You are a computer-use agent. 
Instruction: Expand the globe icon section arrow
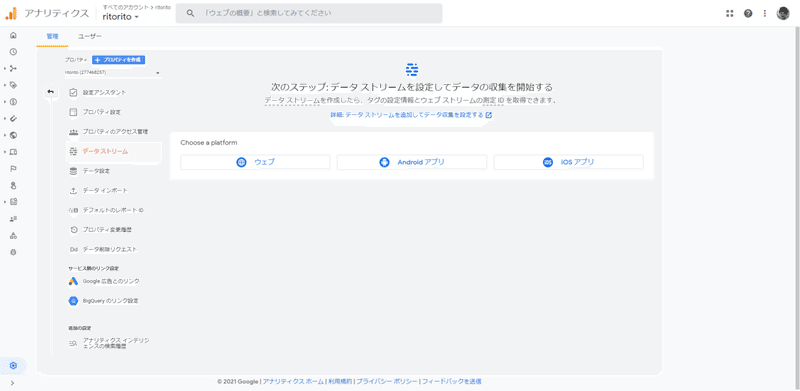[x=5, y=135]
